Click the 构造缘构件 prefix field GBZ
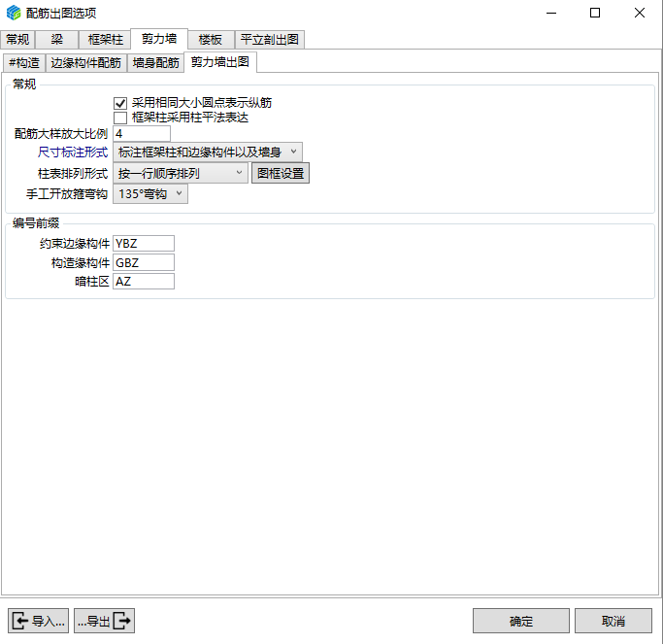The width and height of the screenshot is (663, 644). (x=144, y=263)
